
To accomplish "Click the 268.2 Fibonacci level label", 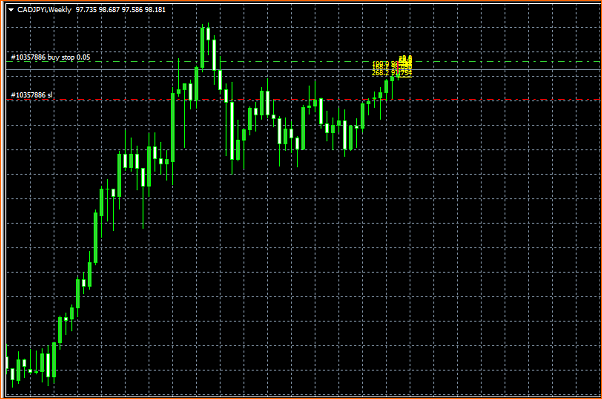I will (392, 73).
